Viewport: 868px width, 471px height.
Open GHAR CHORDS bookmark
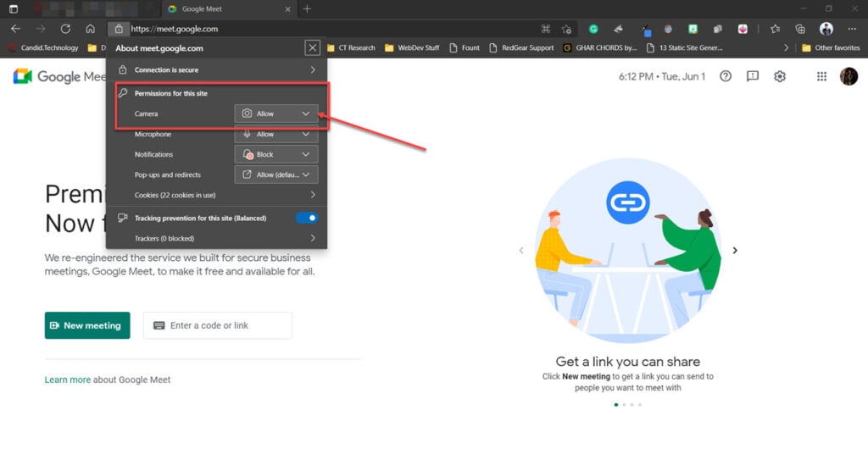pos(600,47)
